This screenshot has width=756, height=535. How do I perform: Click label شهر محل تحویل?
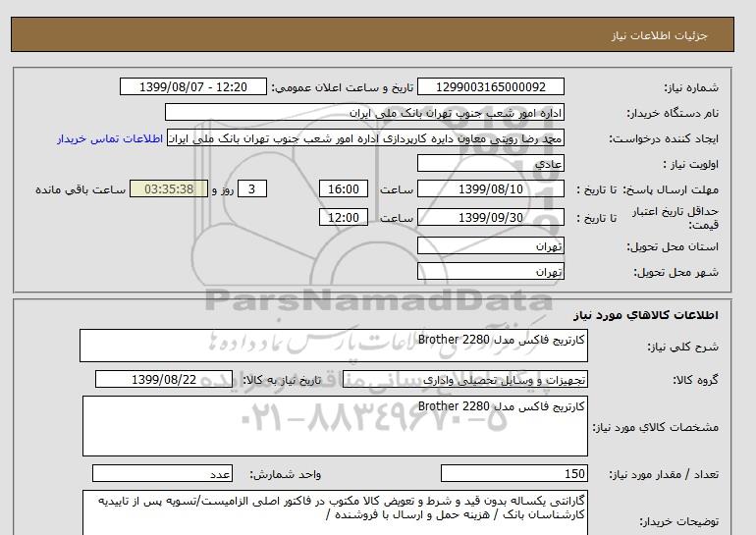click(675, 272)
